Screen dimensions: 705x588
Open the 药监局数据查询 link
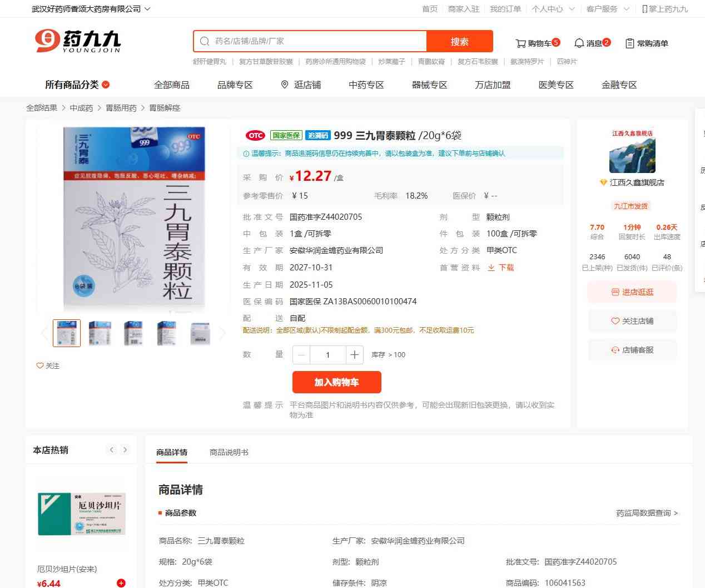coord(647,513)
